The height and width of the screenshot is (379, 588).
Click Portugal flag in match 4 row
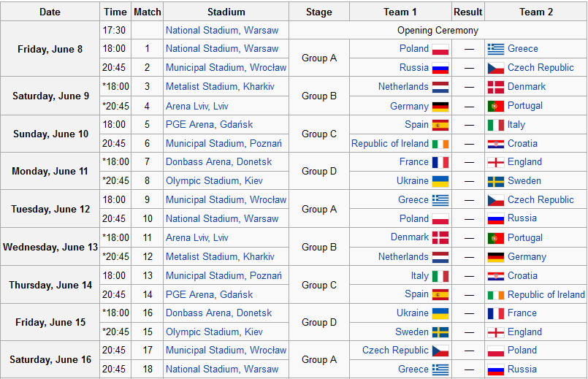tap(496, 107)
